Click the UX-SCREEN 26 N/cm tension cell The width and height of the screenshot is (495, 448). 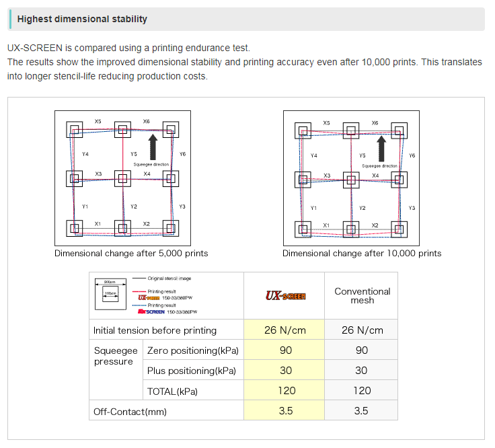click(284, 330)
